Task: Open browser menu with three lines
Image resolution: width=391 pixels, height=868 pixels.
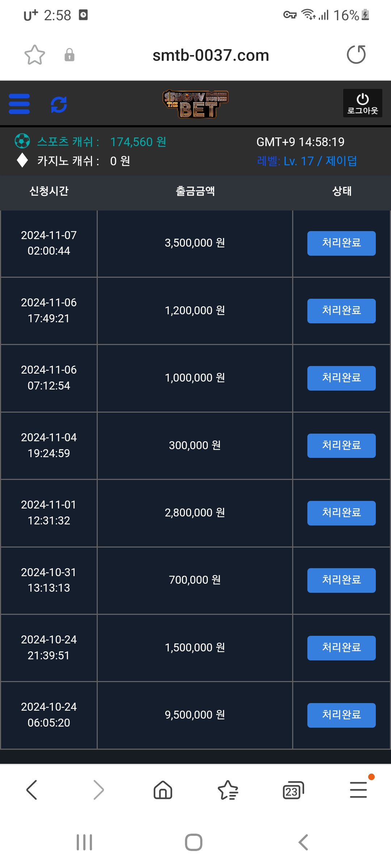Action: (358, 790)
